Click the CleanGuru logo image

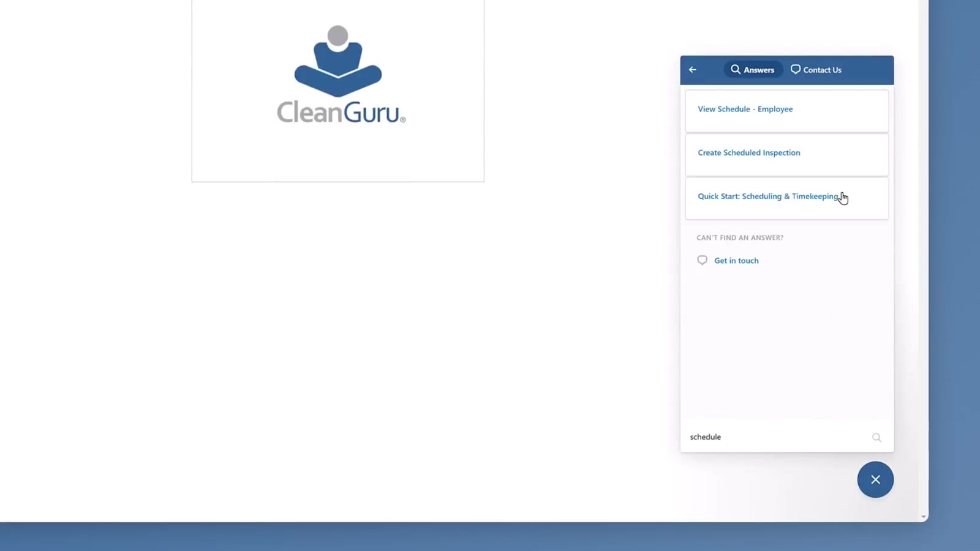[341, 75]
